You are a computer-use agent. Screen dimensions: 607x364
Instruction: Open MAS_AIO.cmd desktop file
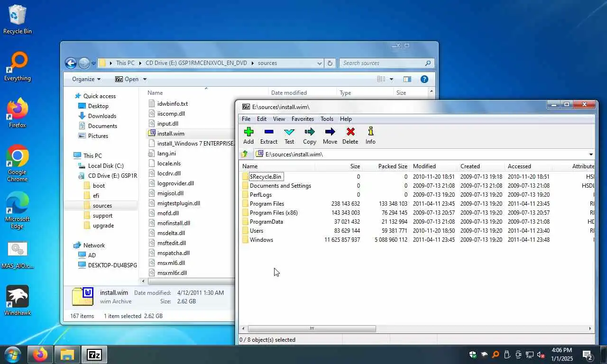[18, 255]
